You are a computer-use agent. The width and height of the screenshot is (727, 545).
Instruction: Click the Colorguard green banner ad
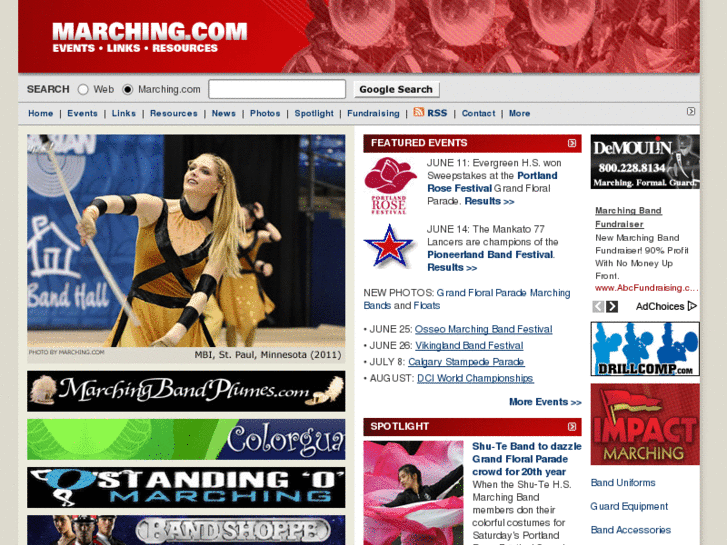[x=186, y=439]
